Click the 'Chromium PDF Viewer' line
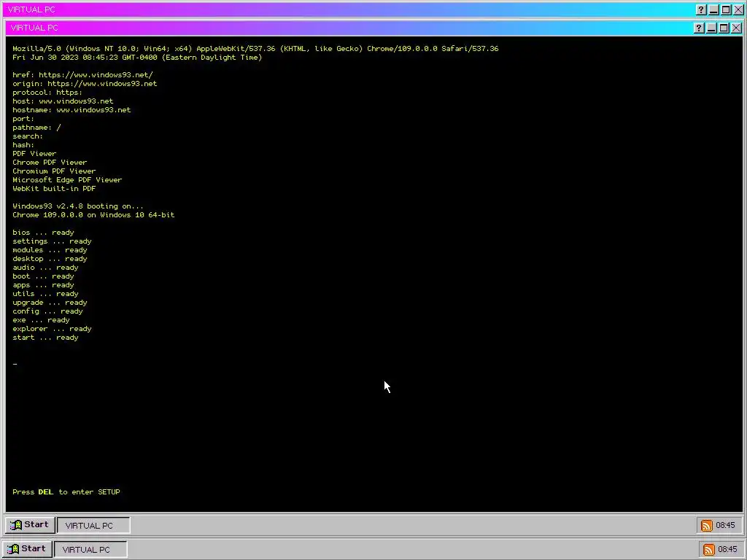The image size is (747, 560). pyautogui.click(x=54, y=171)
